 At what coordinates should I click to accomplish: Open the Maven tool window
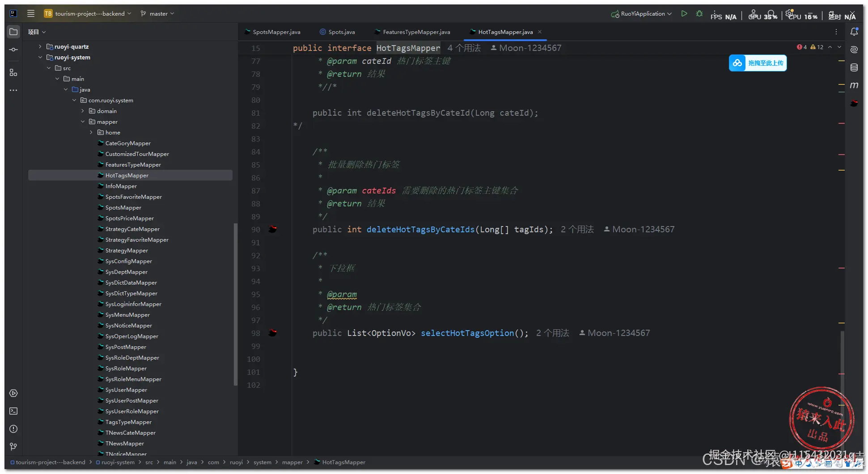click(854, 85)
